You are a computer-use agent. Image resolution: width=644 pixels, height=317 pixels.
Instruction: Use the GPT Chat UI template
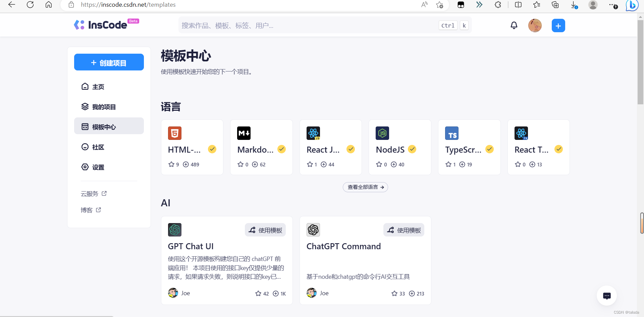[x=265, y=230]
